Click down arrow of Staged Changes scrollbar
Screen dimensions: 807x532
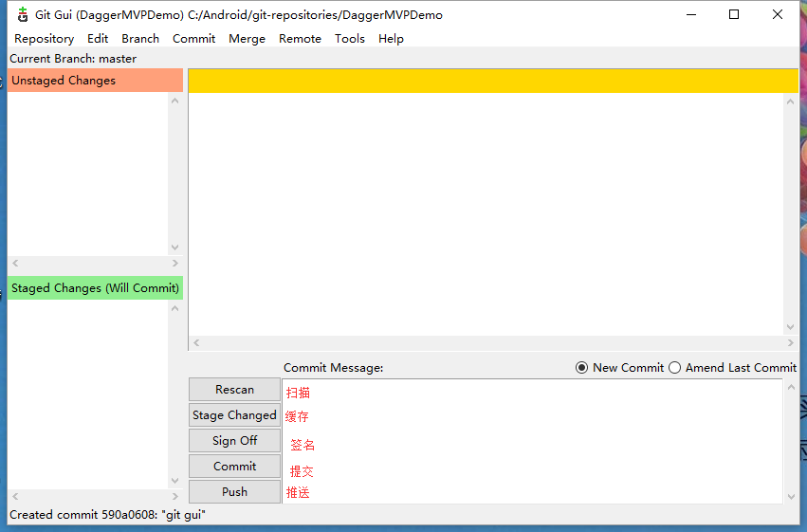pyautogui.click(x=175, y=481)
